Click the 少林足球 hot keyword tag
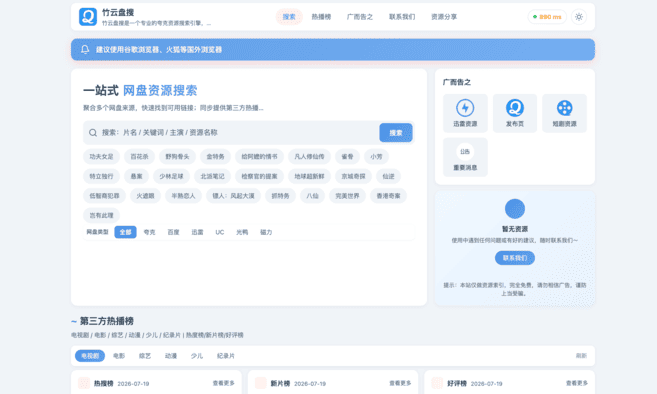The height and width of the screenshot is (394, 657). pyautogui.click(x=171, y=176)
